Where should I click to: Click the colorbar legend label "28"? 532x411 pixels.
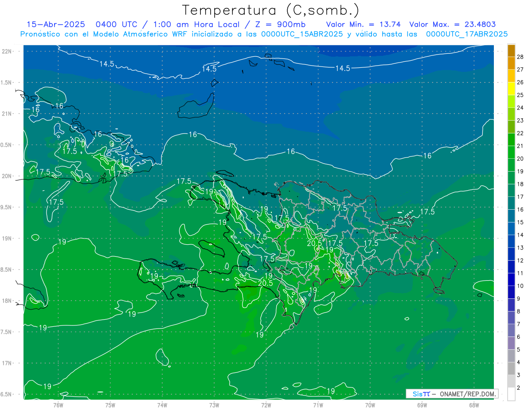(x=520, y=57)
